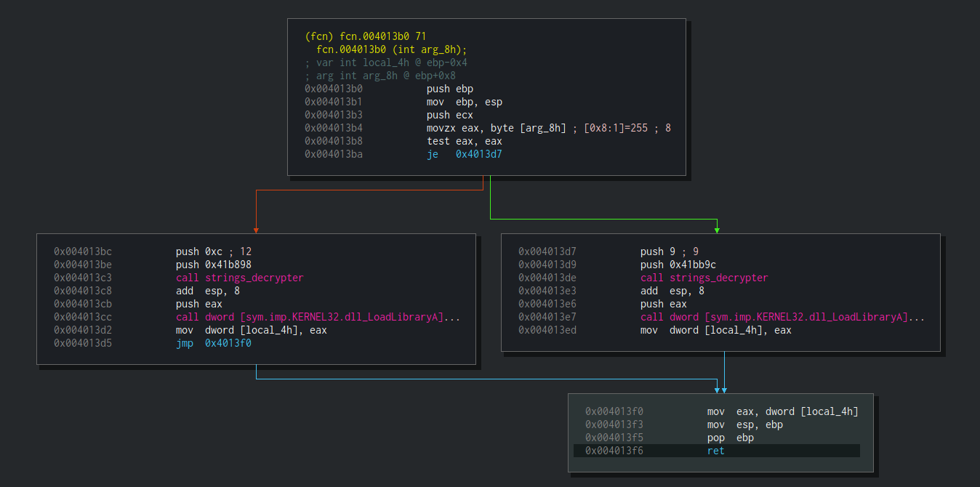Click call strings_decrypter at address 0x004013de
This screenshot has height=487, width=980.
click(x=704, y=278)
